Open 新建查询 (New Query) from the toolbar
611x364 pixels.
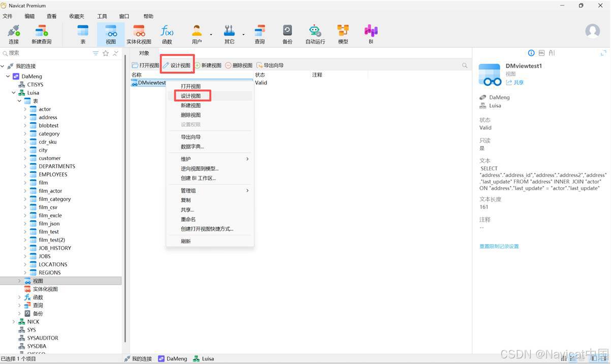tap(41, 34)
